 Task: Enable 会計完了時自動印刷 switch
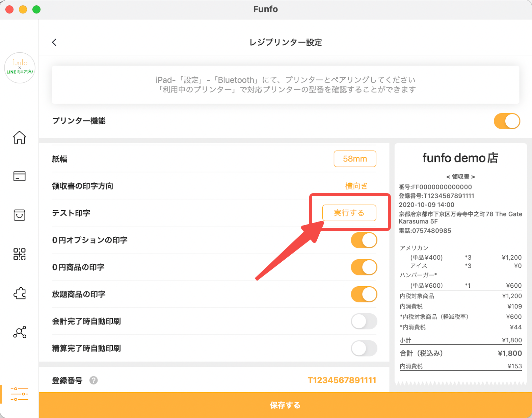pos(364,321)
